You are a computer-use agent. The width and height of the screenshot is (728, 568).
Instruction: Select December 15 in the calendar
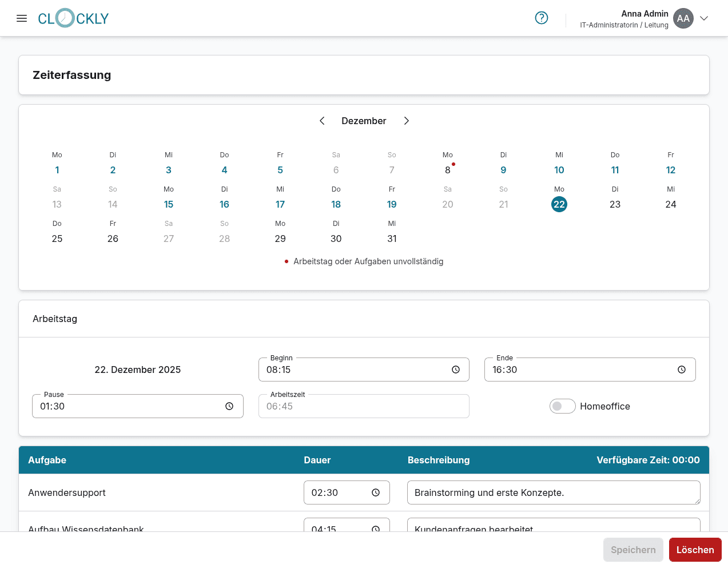169,204
